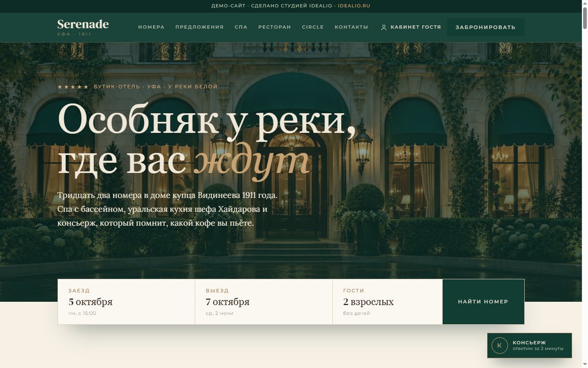The image size is (588, 368).
Task: Click the Найти номер search button
Action: pos(483,302)
